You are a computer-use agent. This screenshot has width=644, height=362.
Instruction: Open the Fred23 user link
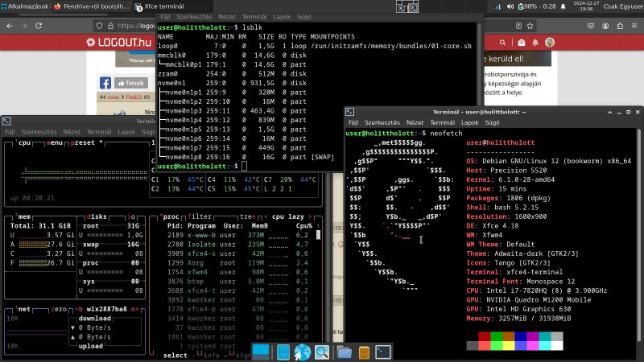pos(134,97)
